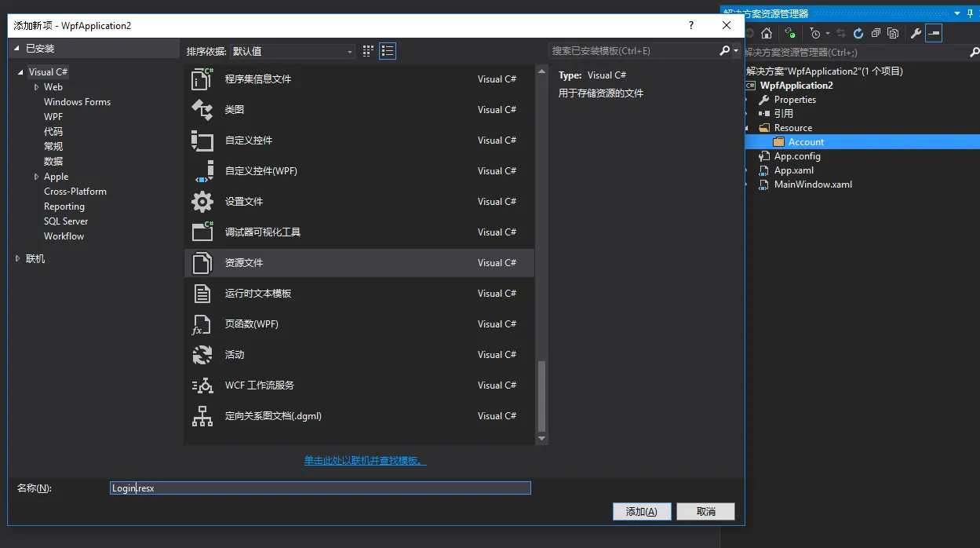Viewport: 980px width, 548px height.
Task: Expand the 联机 section
Action: pyautogui.click(x=17, y=258)
